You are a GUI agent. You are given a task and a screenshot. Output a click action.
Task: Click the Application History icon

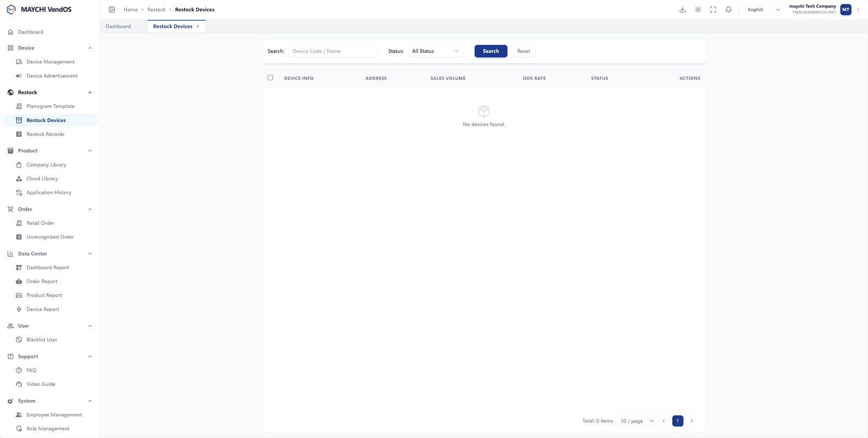[x=19, y=193]
